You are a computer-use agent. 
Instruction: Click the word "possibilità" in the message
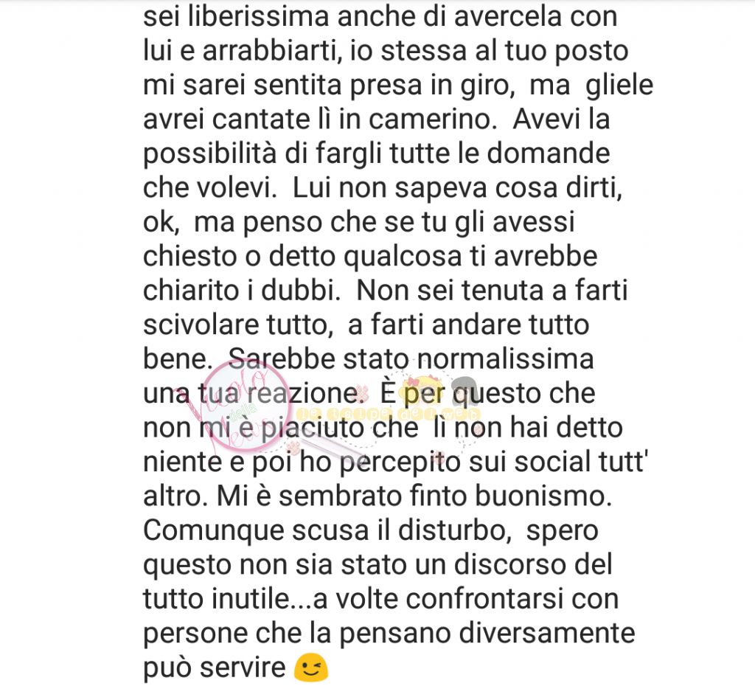tap(209, 154)
